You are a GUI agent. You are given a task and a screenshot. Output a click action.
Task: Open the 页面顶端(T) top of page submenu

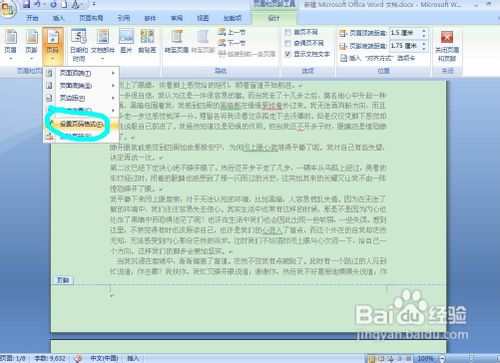click(x=81, y=73)
